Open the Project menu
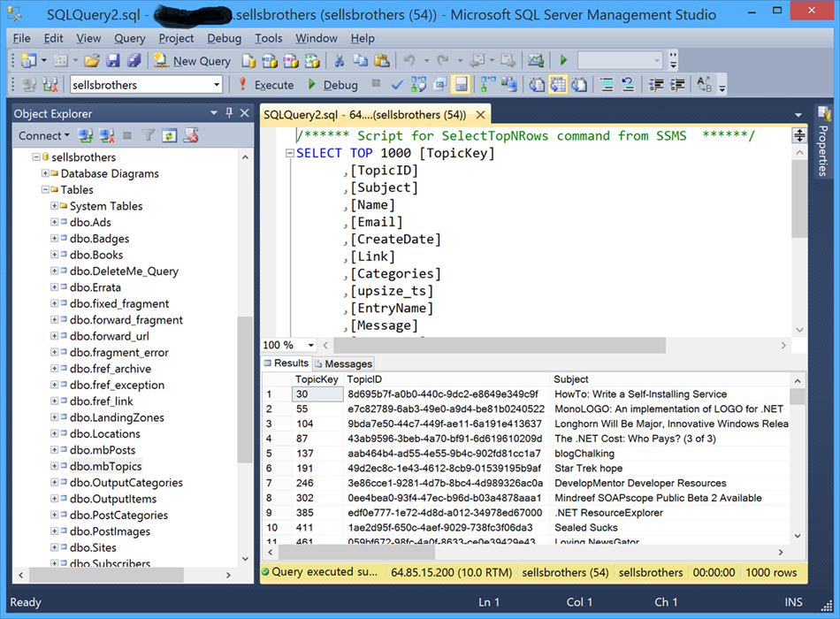The image size is (840, 619). [x=176, y=38]
